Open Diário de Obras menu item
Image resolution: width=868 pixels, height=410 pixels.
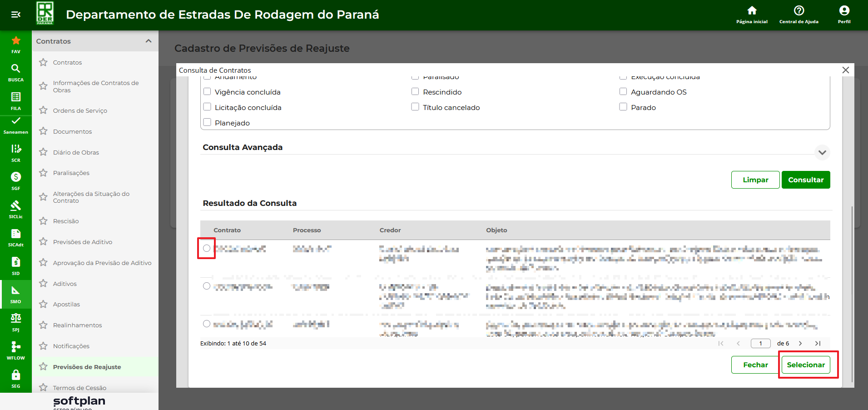tap(76, 152)
